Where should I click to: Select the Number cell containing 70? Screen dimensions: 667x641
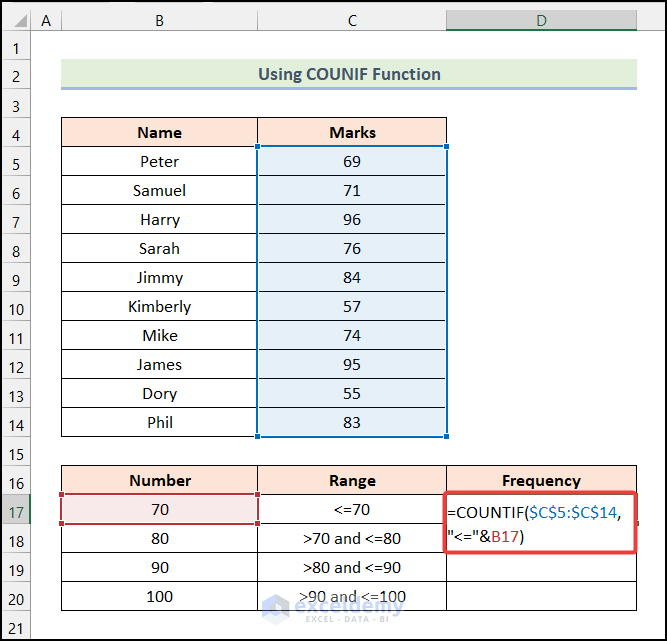point(159,510)
